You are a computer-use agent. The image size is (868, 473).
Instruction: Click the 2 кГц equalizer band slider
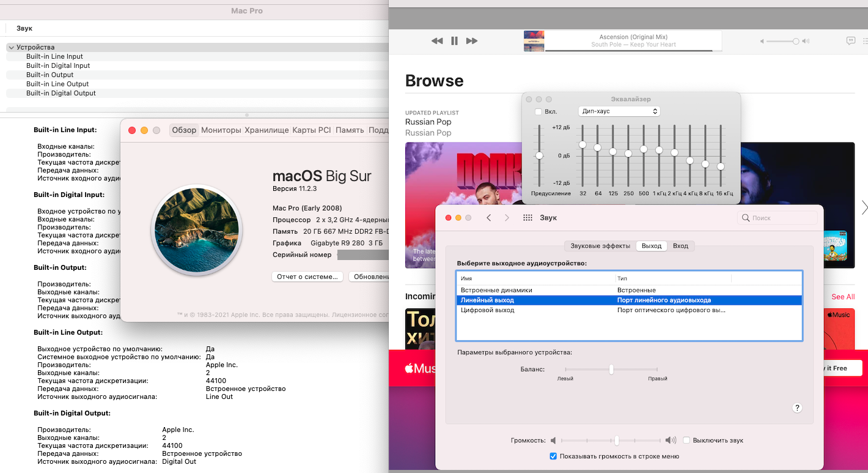tap(674, 155)
